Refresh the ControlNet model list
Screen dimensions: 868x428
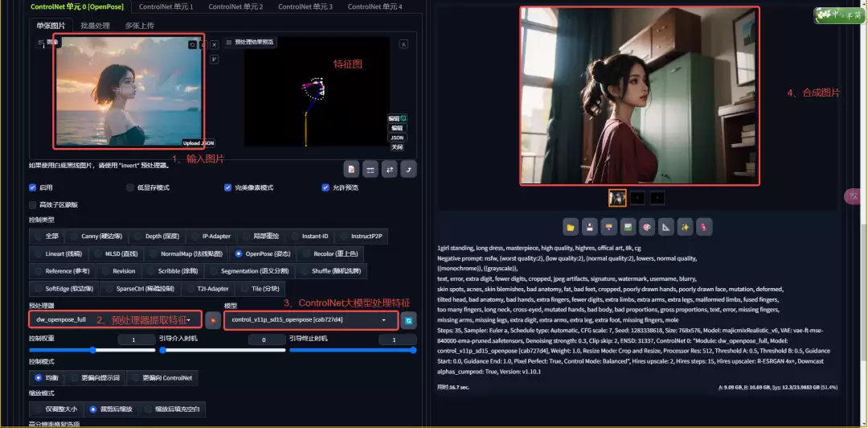[x=408, y=320]
